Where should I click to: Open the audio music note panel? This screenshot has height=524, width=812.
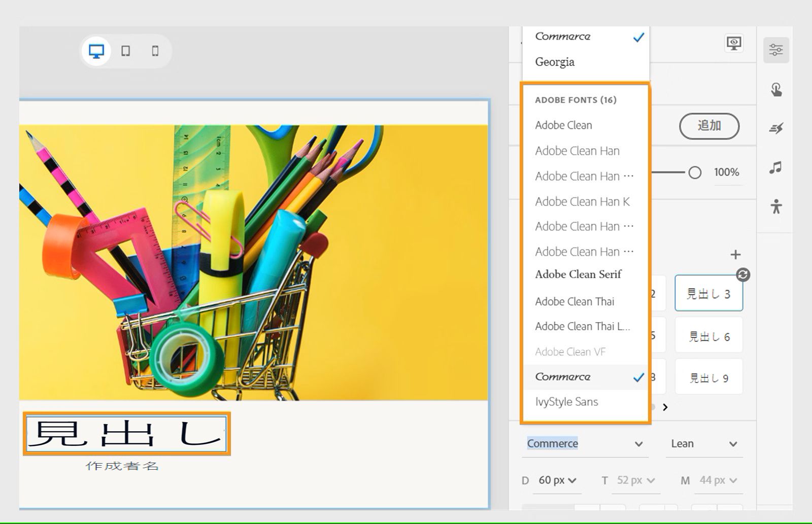[775, 167]
